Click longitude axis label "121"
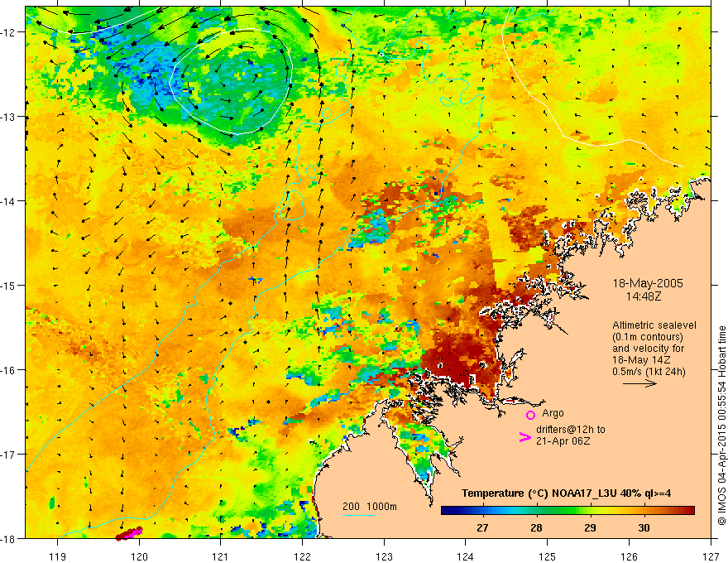728x563 pixels. 221,556
